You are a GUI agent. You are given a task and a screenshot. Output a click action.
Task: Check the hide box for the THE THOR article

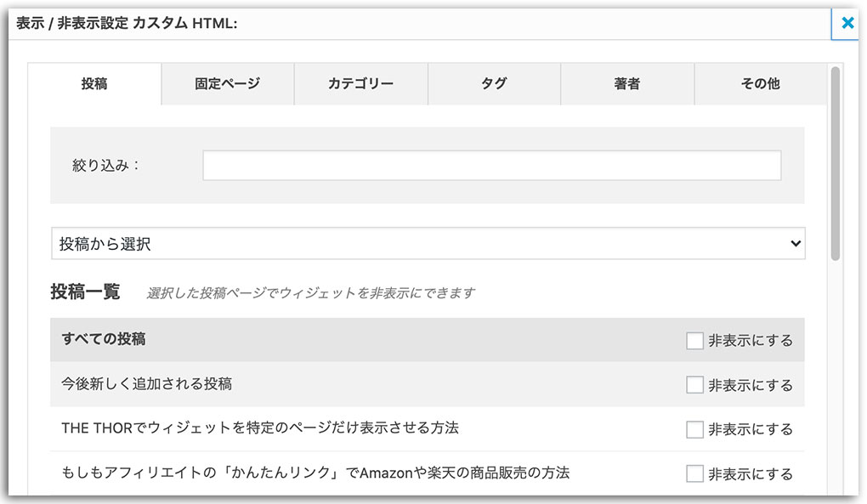(693, 429)
